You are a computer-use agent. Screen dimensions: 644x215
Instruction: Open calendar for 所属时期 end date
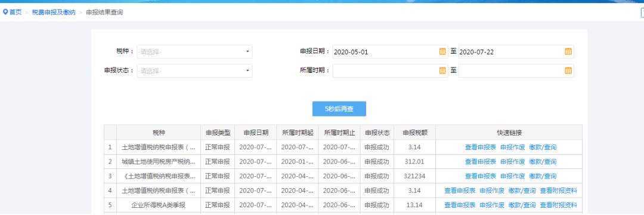click(x=568, y=70)
